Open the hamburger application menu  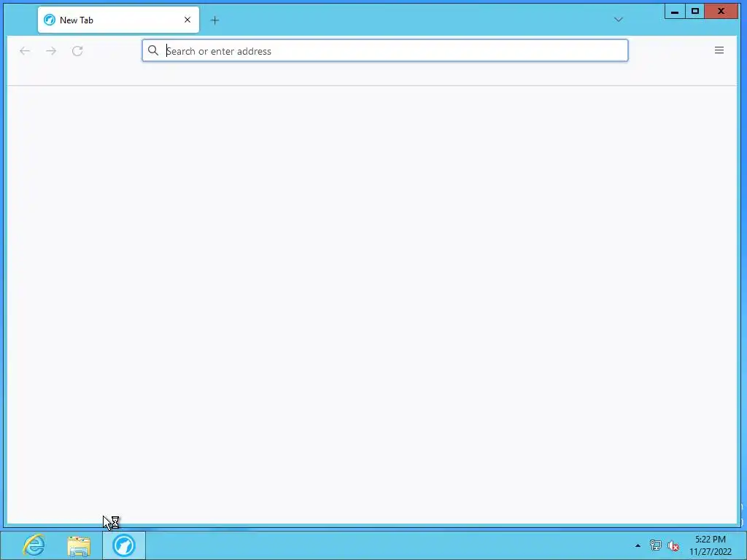tap(719, 50)
